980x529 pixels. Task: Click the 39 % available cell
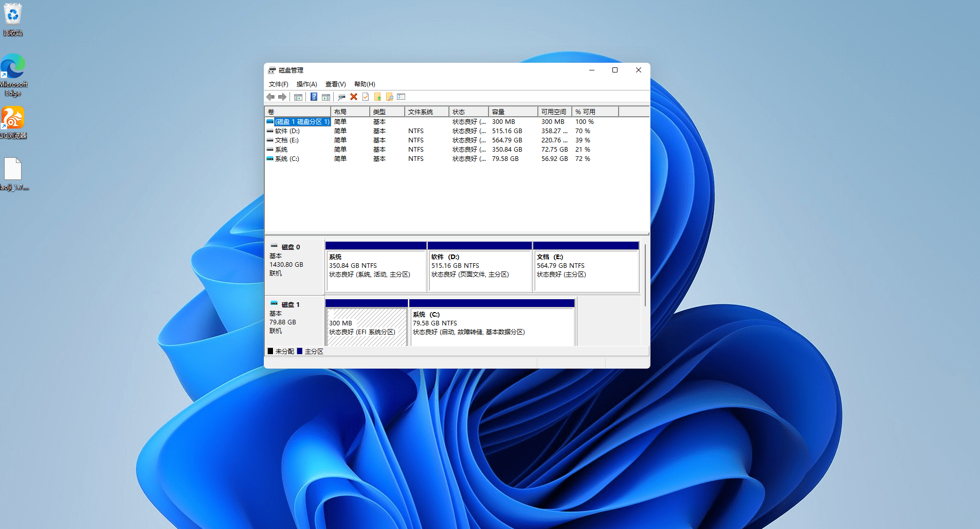click(x=583, y=140)
